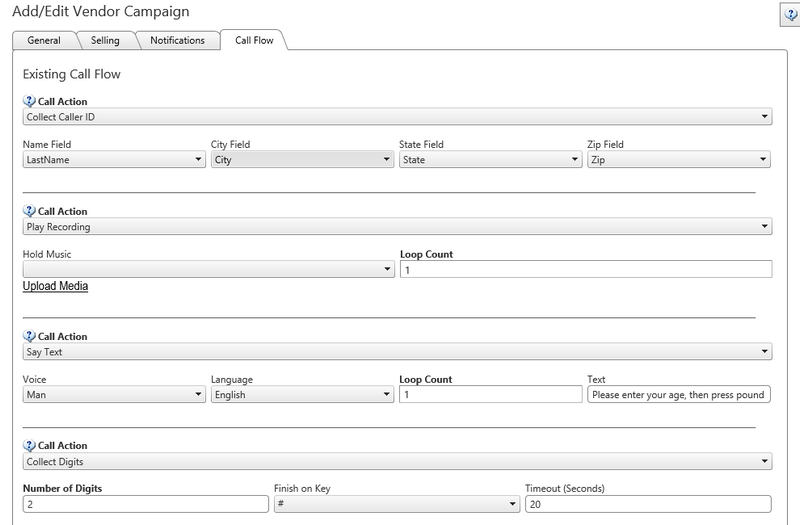Click the 'Language' label

pyautogui.click(x=232, y=379)
